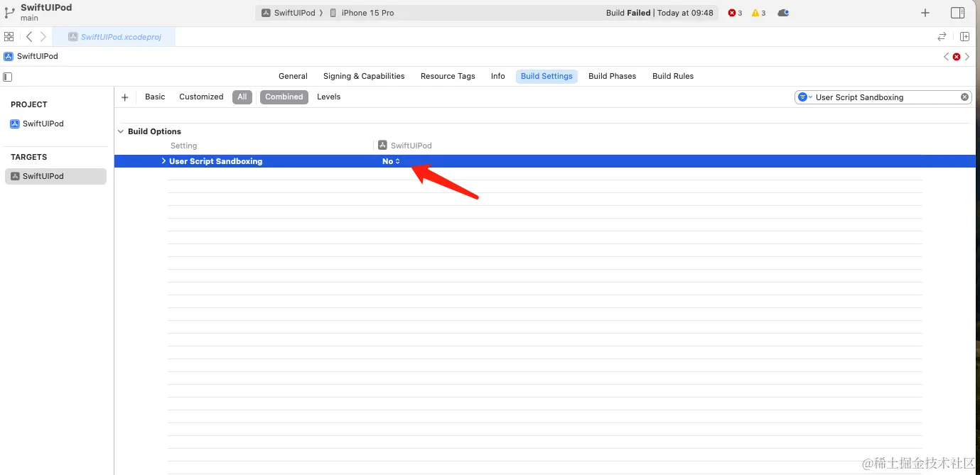This screenshot has height=475, width=980.
Task: Go back with the left chevron
Action: click(x=29, y=36)
